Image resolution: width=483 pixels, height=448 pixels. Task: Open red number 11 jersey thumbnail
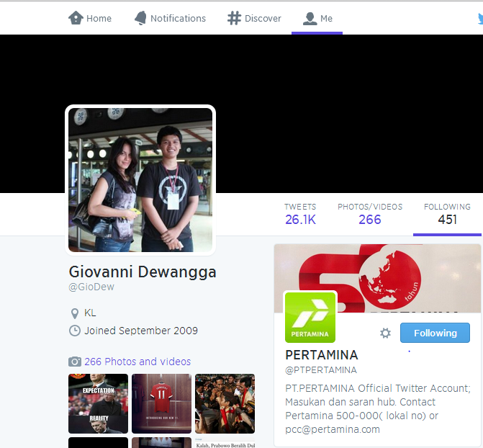tap(161, 403)
